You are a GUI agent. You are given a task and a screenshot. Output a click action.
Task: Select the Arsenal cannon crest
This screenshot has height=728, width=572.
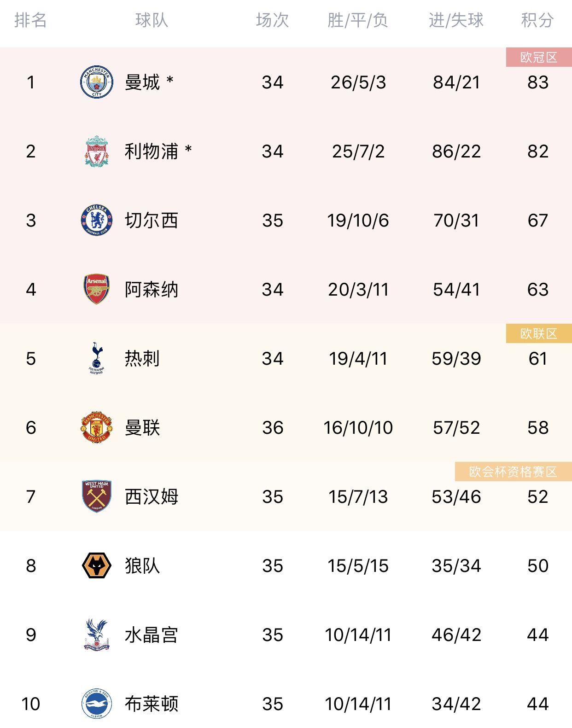coord(97,289)
